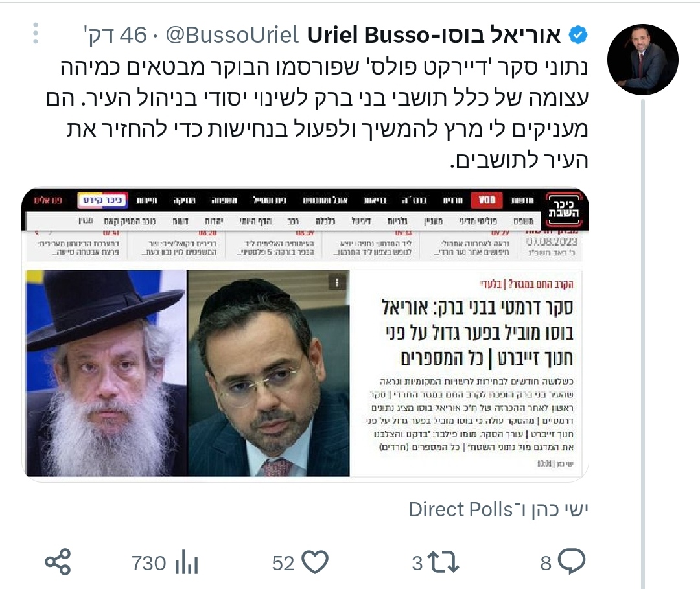The height and width of the screenshot is (589, 700).
Task: Open Uriel Busso's profile avatar
Action: 642,60
